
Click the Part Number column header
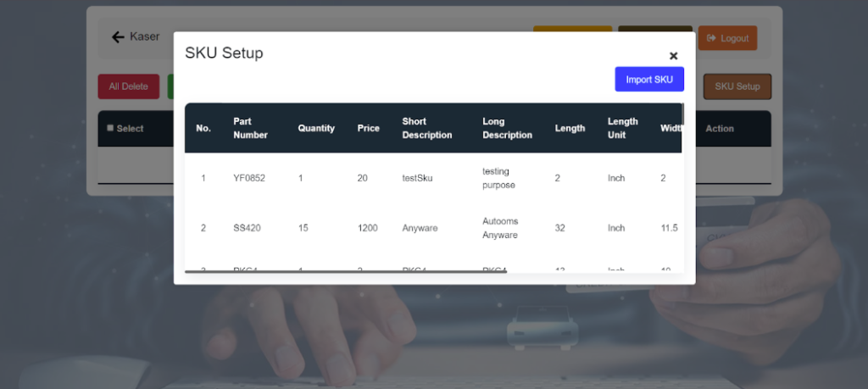pos(250,128)
